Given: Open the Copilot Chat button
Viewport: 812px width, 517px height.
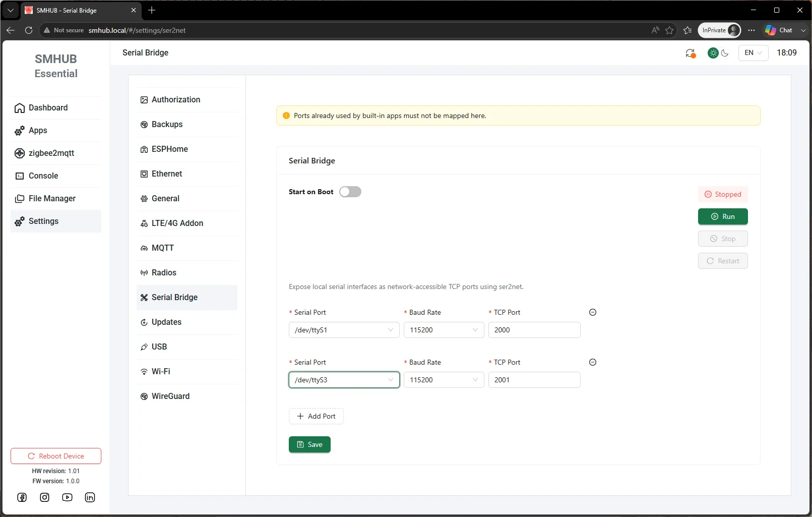Looking at the screenshot, I should (x=779, y=30).
